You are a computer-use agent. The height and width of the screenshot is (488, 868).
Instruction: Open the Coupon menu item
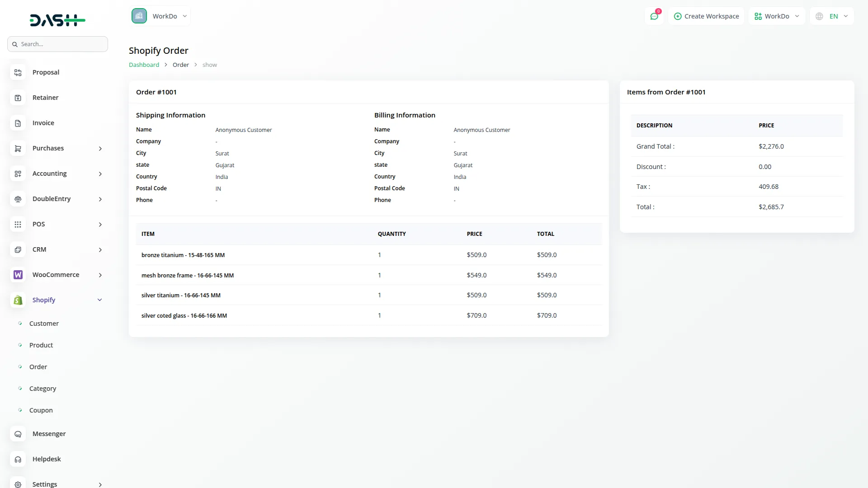41,410
